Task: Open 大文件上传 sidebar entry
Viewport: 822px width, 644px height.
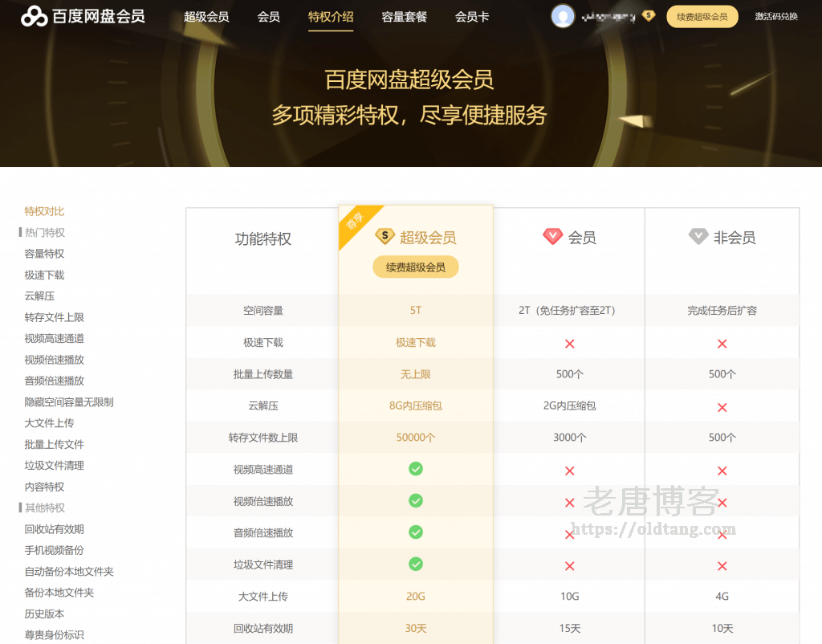Action: [49, 423]
